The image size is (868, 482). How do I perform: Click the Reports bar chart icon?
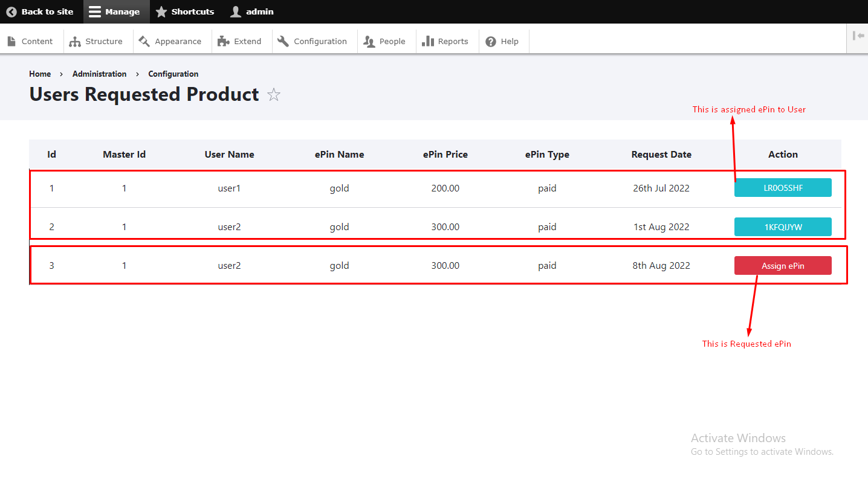428,41
